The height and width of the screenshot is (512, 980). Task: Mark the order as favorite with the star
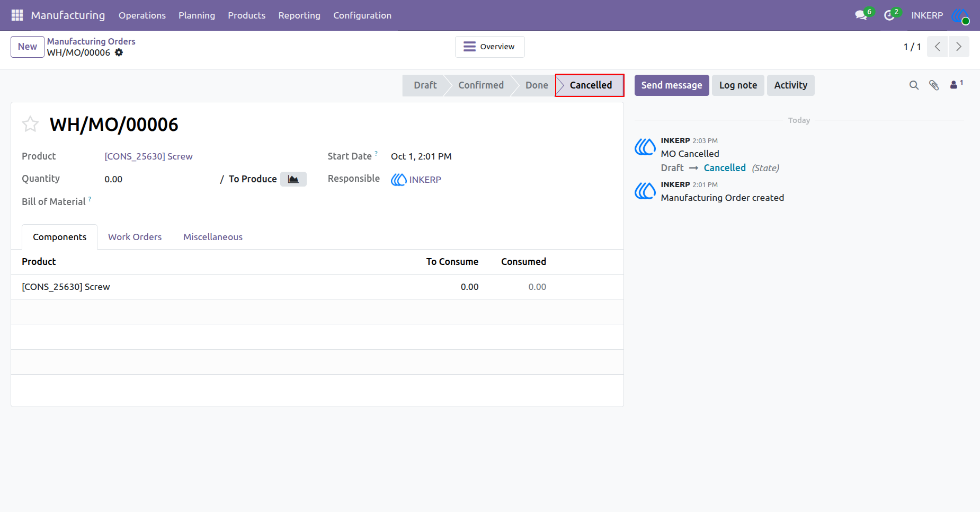30,124
